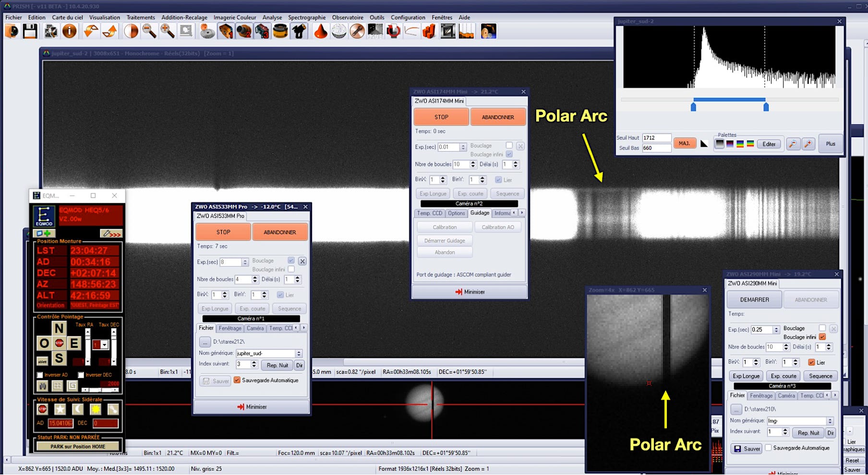Toggle Lier checkbox in ASI290MM window
This screenshot has height=475, width=868.
tap(812, 362)
